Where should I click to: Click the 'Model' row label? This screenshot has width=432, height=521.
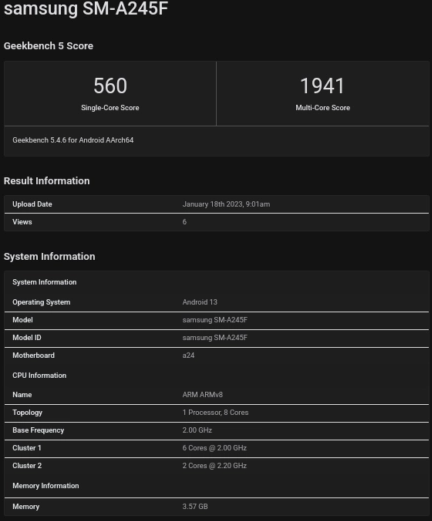pyautogui.click(x=23, y=320)
